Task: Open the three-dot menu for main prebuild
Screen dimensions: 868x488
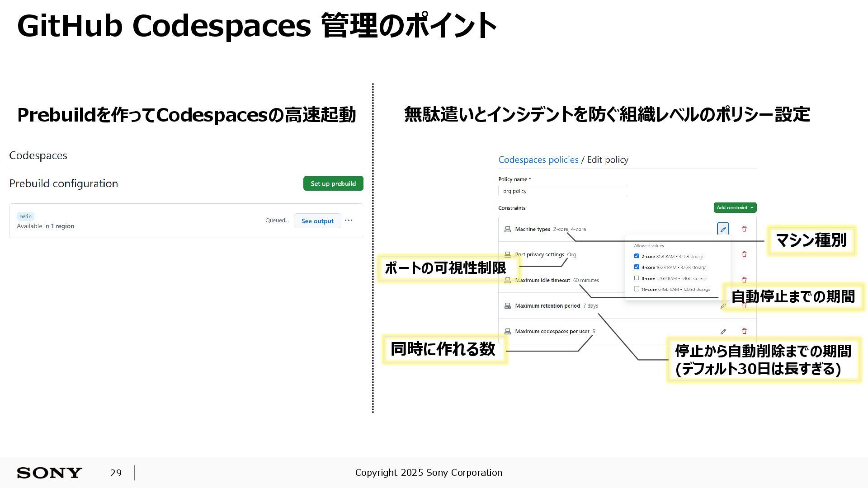Action: [349, 221]
